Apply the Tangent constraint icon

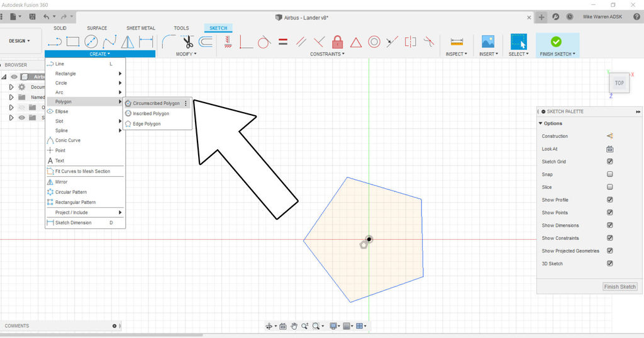pos(264,42)
